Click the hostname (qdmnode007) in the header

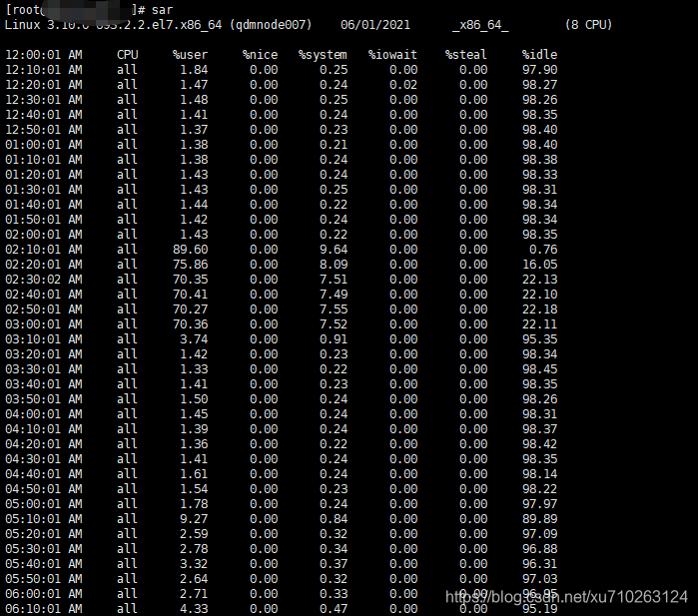click(271, 25)
